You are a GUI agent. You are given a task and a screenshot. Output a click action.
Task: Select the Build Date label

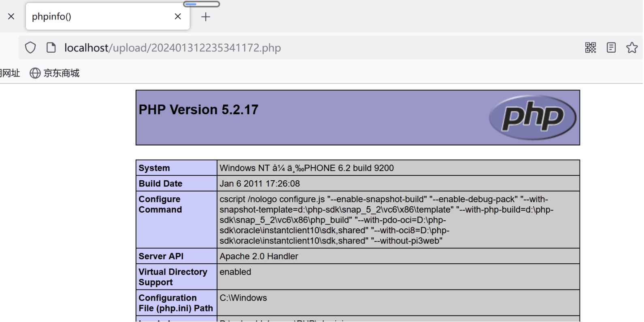point(160,183)
